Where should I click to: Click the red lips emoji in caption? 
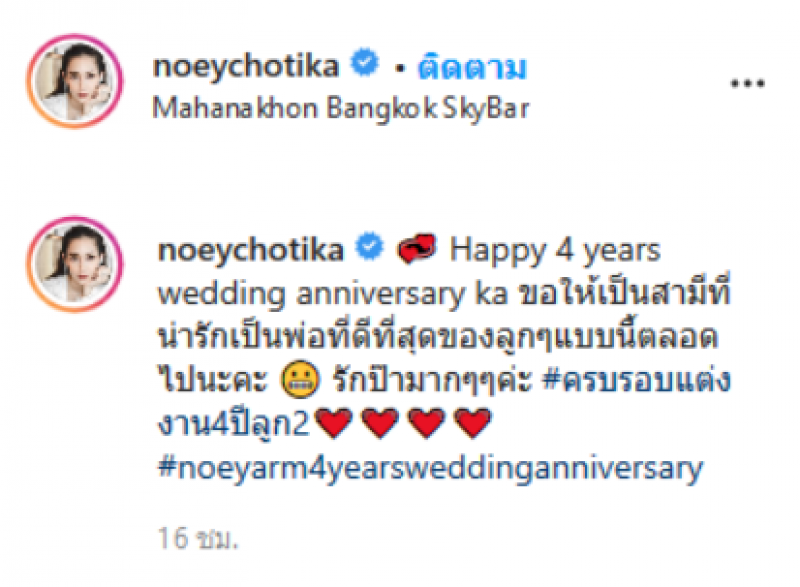tap(417, 248)
